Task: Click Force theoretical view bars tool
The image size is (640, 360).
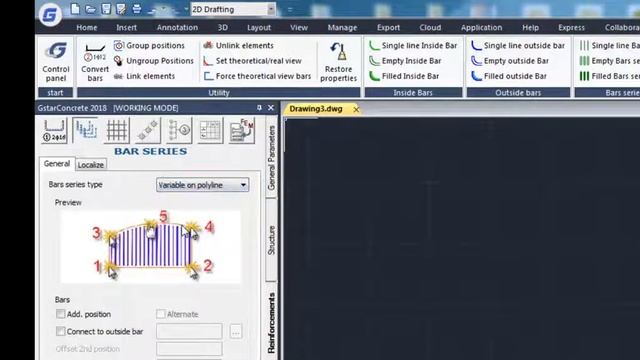Action: pos(257,76)
